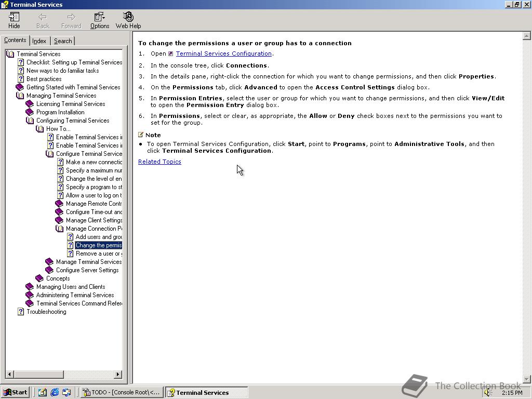This screenshot has height=399, width=532.
Task: Click the contents pane horizontal scrollbar thumb
Action: point(38,375)
